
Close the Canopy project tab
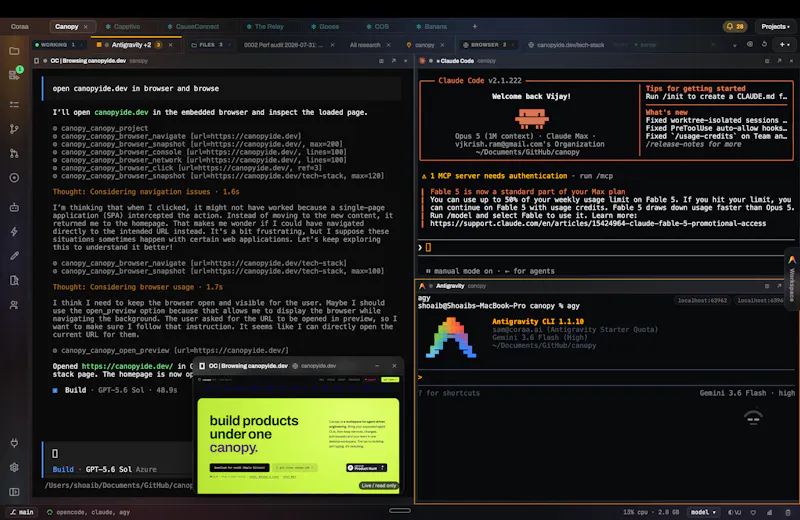(86, 27)
